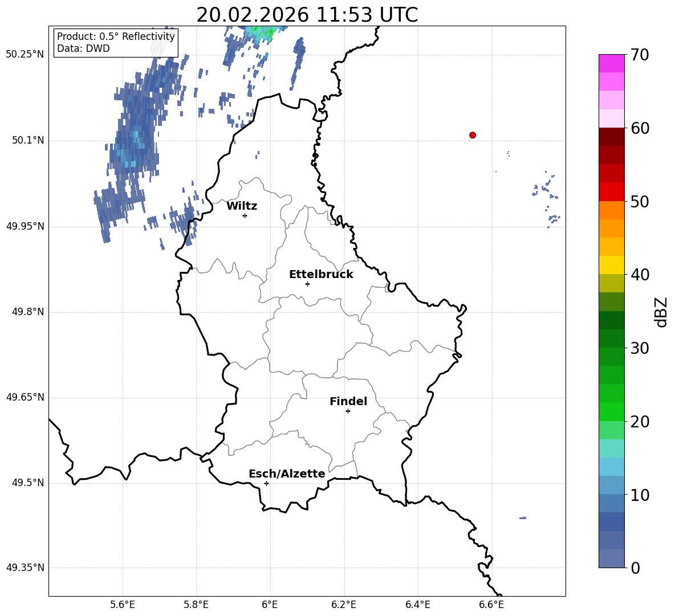Click the 30 value on the colorbar
The height and width of the screenshot is (616, 675).
(x=640, y=348)
